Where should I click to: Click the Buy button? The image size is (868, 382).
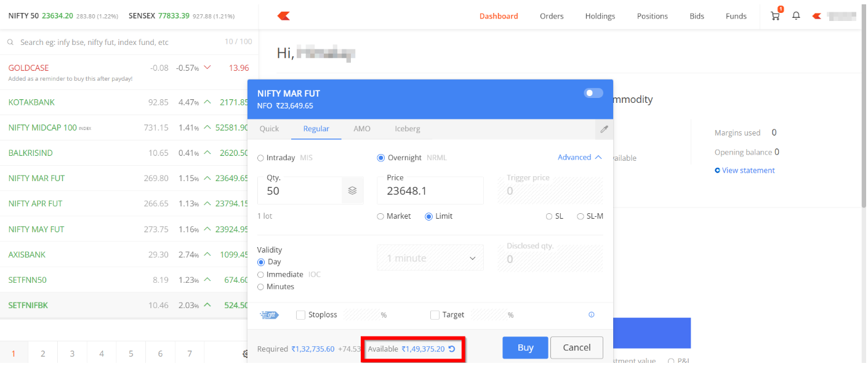525,347
